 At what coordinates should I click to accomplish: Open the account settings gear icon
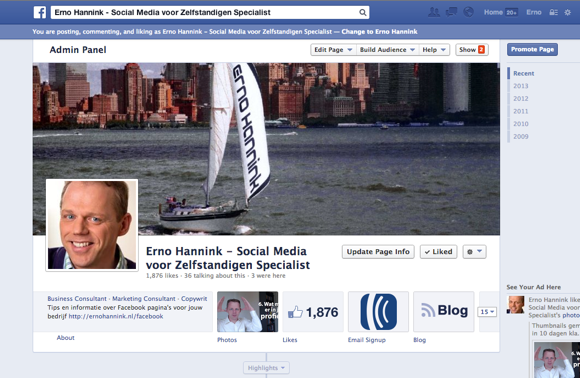point(567,13)
